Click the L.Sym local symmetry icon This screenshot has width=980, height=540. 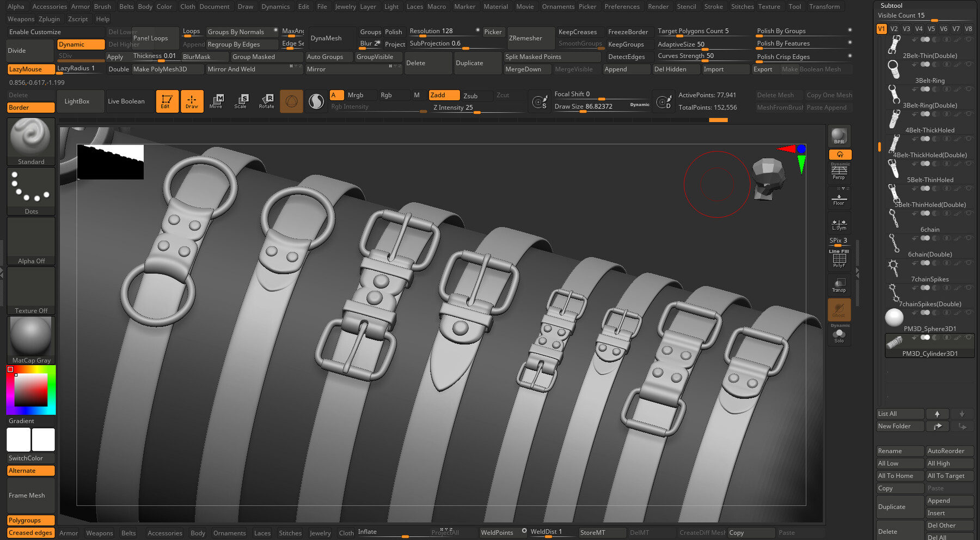(839, 223)
